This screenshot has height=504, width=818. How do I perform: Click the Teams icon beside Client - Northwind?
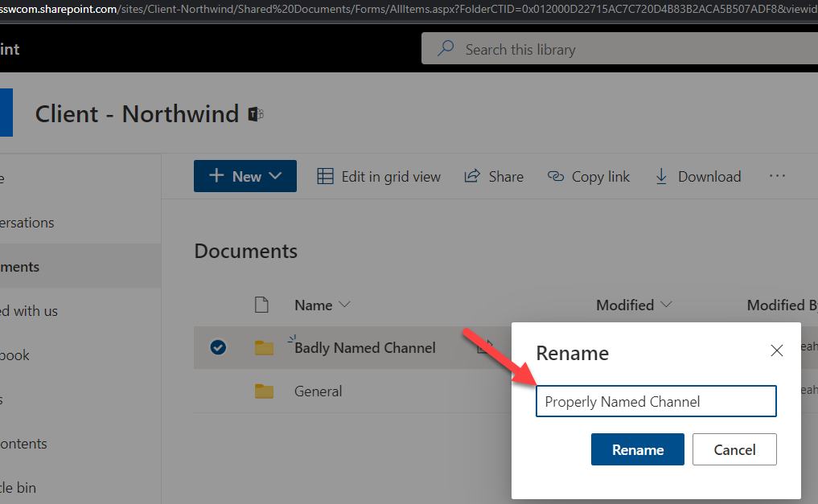[x=256, y=114]
